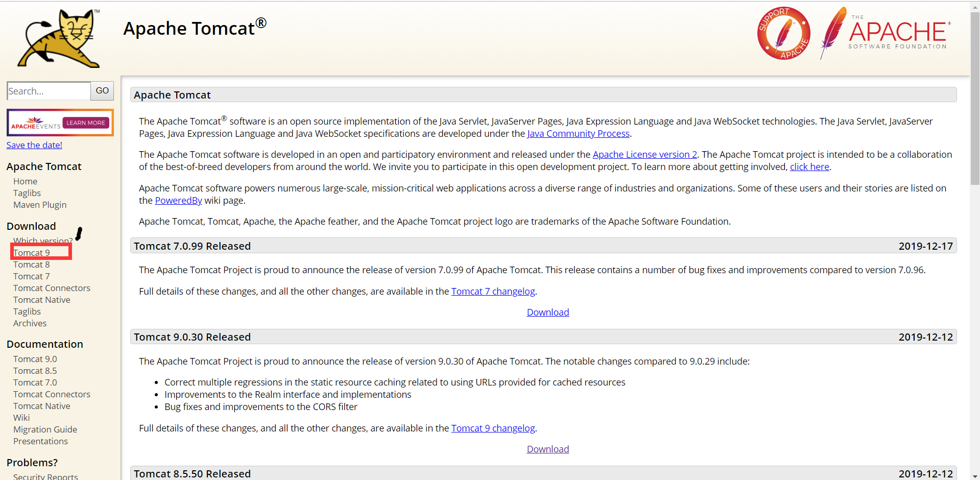Go to Home in sidebar
The height and width of the screenshot is (480, 980).
(x=26, y=181)
